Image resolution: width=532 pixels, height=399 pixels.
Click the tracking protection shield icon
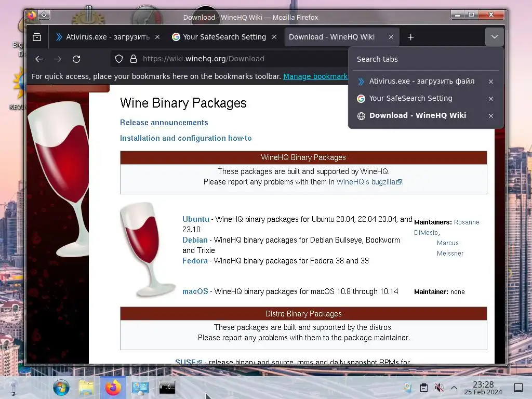click(x=119, y=59)
